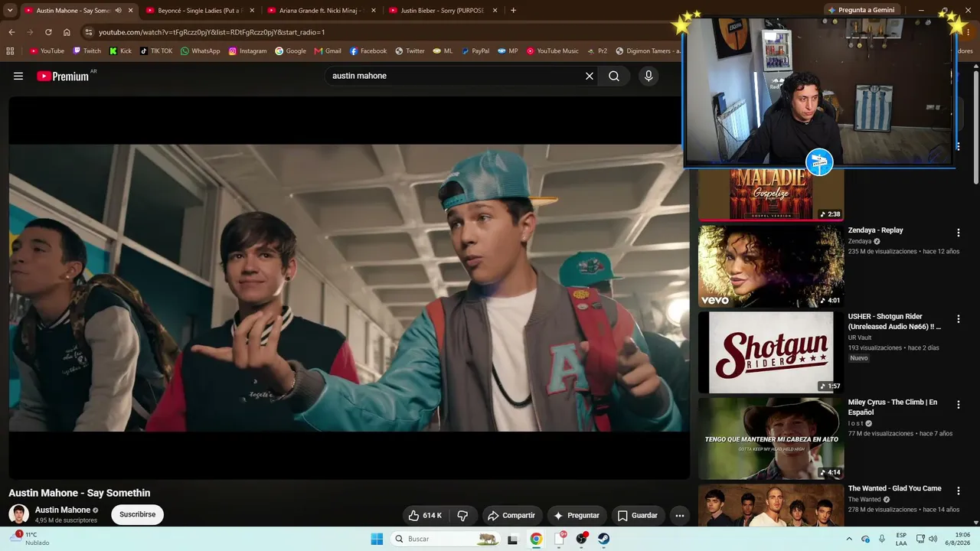Open the browser home page
Image resolution: width=980 pixels, height=551 pixels.
(x=67, y=32)
